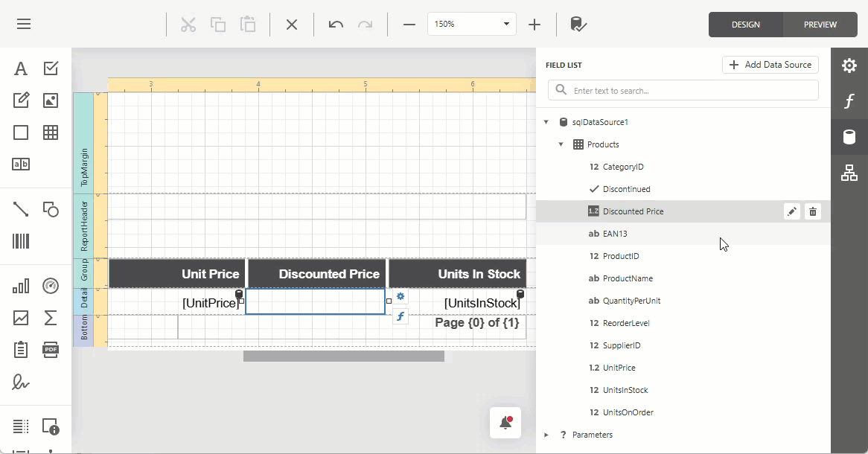Select the UnitsOnOrder field
The width and height of the screenshot is (868, 454).
coord(683,412)
